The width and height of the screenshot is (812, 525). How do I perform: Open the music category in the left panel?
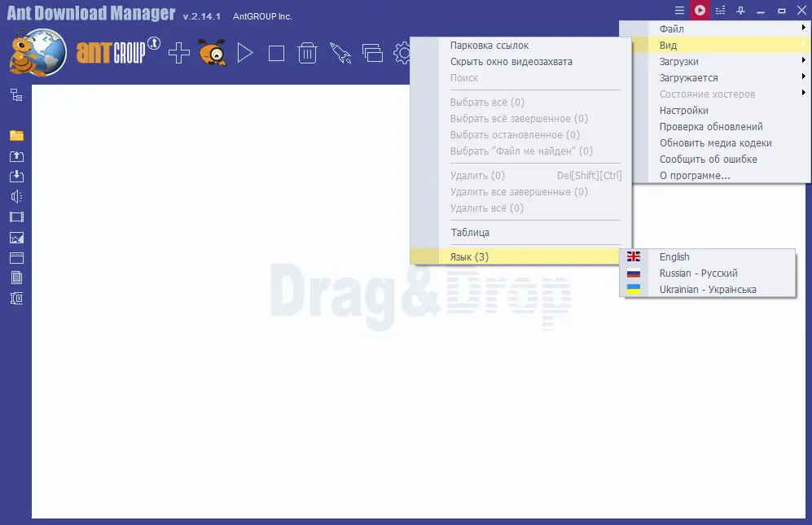tap(16, 196)
